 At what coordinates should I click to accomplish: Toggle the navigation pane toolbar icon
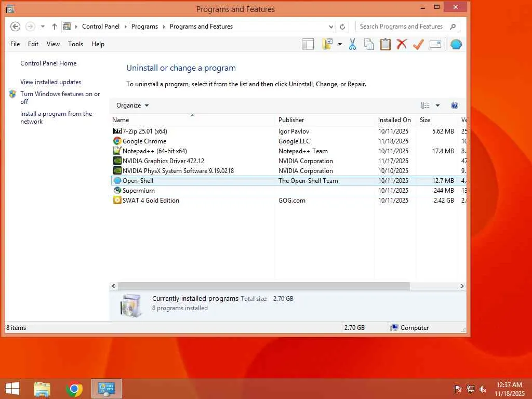(x=308, y=44)
